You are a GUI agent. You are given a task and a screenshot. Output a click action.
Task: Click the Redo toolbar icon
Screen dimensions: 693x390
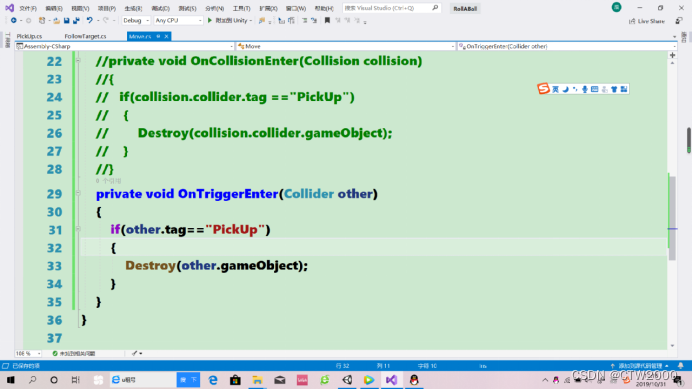106,20
